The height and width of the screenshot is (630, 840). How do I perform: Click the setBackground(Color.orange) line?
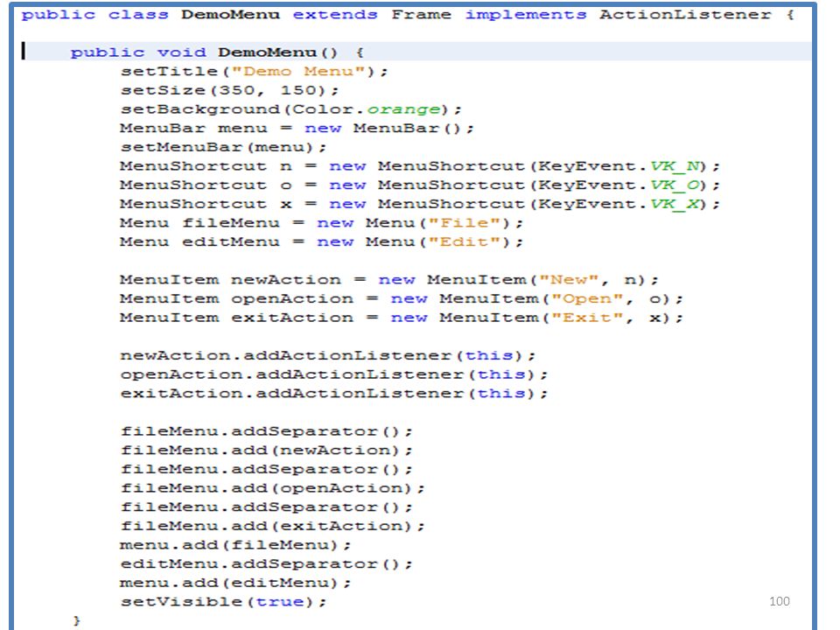tap(290, 109)
